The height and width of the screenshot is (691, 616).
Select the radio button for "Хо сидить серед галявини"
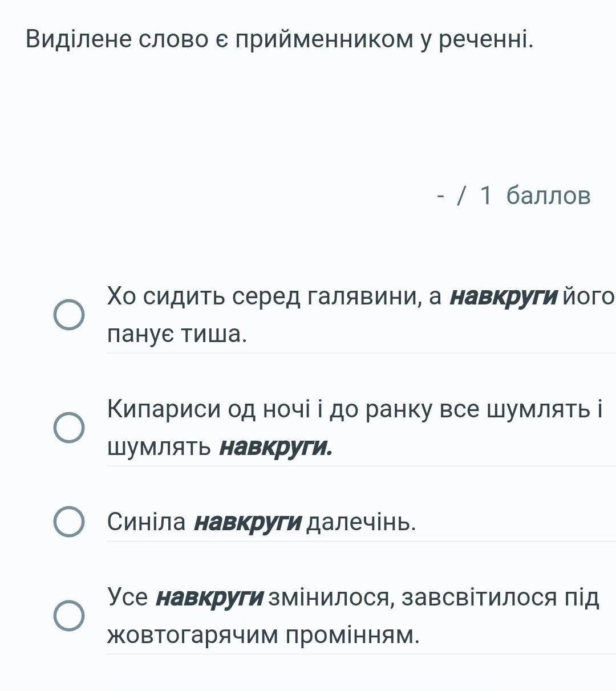click(69, 315)
